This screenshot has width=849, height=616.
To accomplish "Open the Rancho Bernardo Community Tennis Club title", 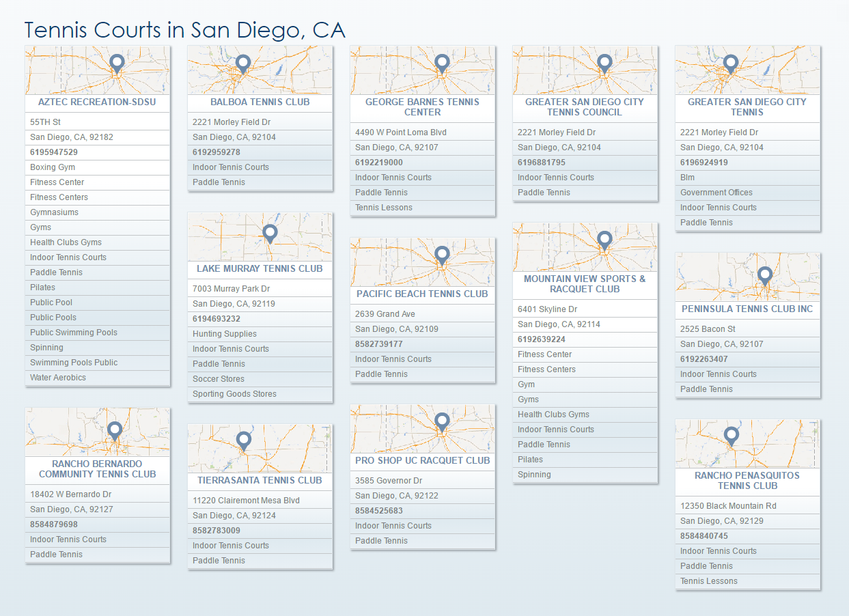I will (98, 468).
